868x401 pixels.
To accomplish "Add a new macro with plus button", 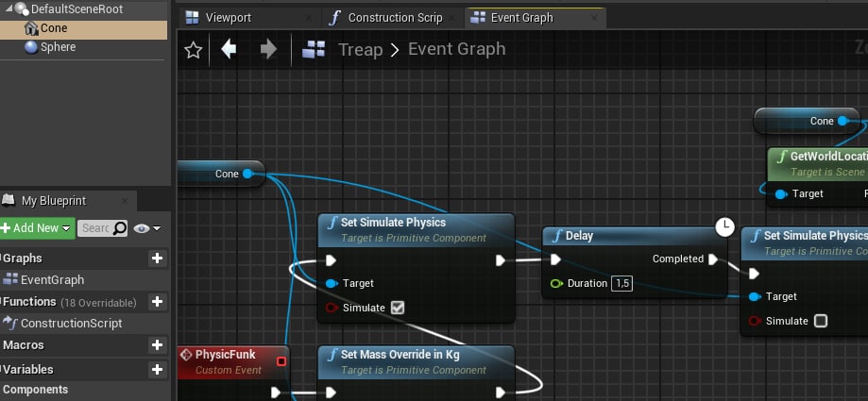I will pyautogui.click(x=157, y=345).
